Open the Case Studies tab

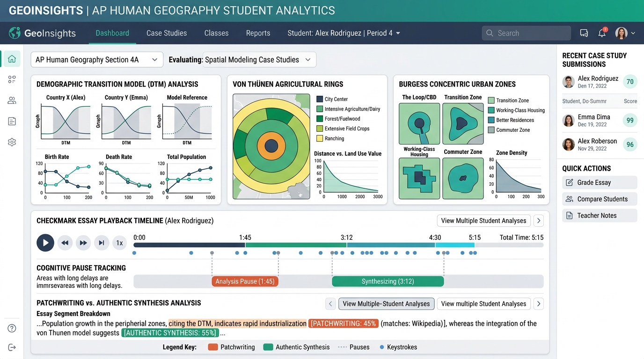[167, 33]
